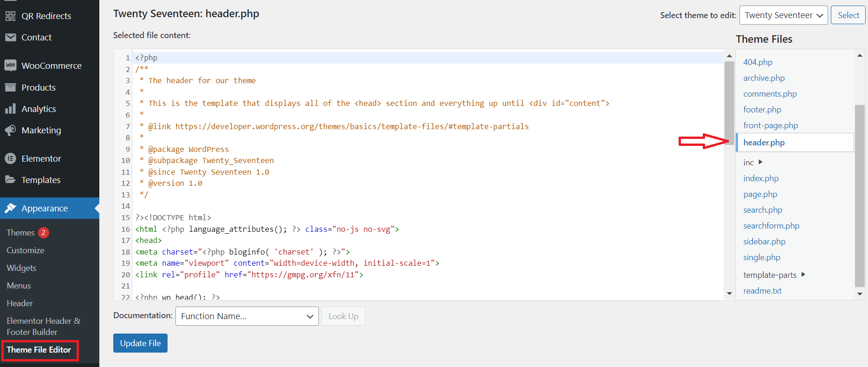Open 404.php theme file
Screen dimensions: 868x367
point(758,62)
